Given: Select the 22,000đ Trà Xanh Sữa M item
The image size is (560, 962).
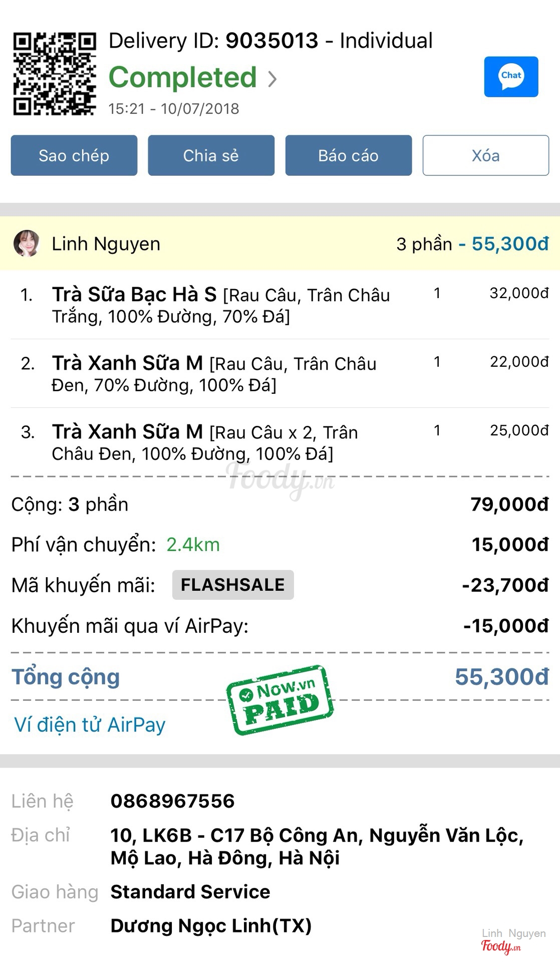Looking at the screenshot, I should [214, 373].
